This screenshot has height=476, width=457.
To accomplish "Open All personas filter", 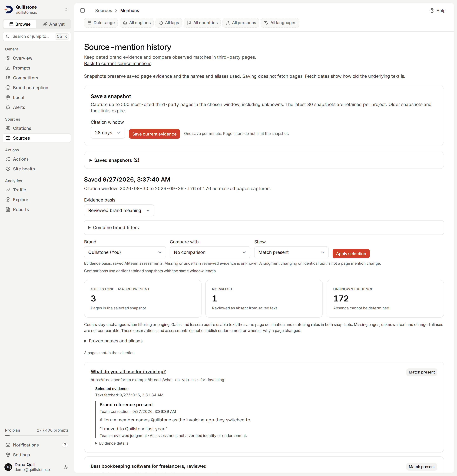I will 241,23.
